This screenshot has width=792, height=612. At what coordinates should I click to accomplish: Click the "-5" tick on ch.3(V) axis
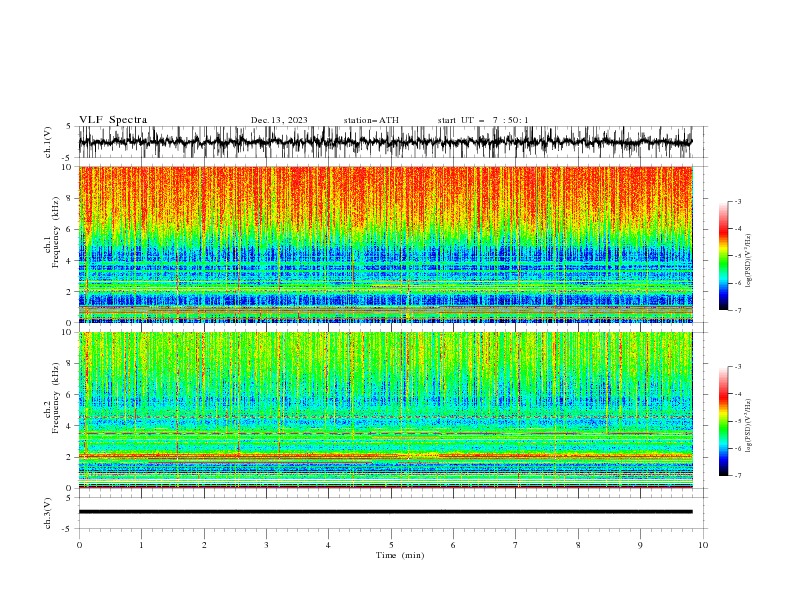[x=67, y=529]
